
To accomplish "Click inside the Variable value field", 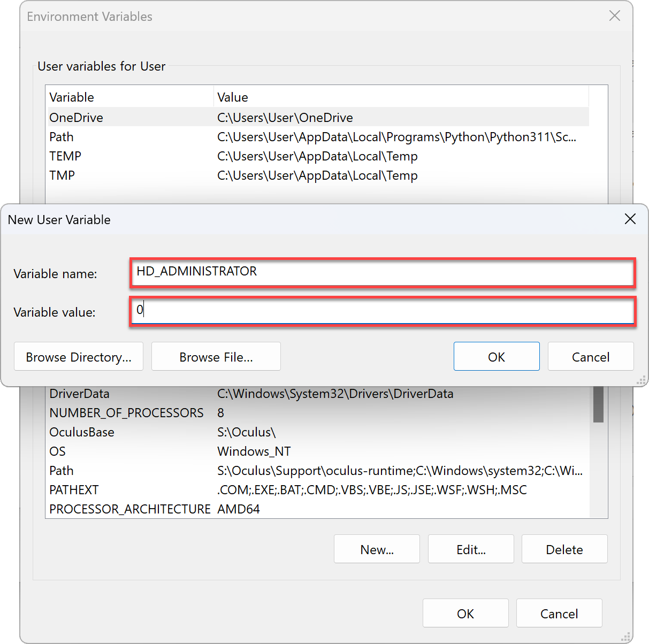I will click(375, 311).
